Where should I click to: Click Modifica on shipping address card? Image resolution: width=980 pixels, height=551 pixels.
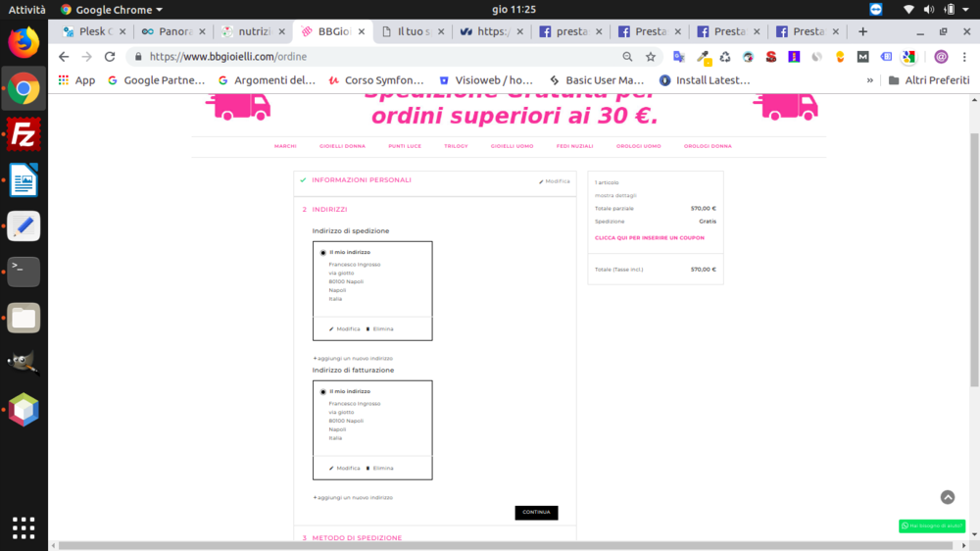344,329
